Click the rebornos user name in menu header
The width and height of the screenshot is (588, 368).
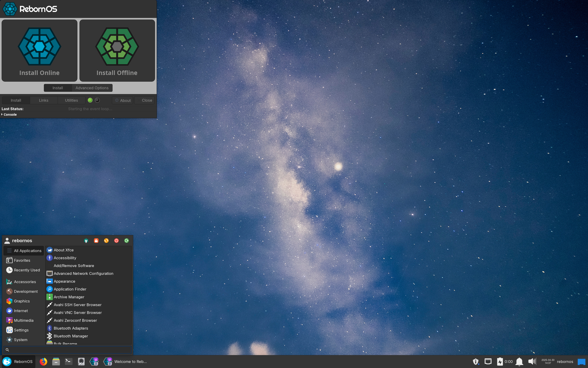[x=22, y=241]
